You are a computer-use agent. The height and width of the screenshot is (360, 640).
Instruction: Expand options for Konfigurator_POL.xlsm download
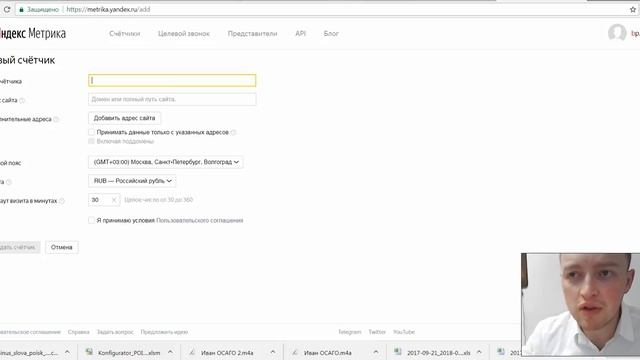[x=170, y=352]
